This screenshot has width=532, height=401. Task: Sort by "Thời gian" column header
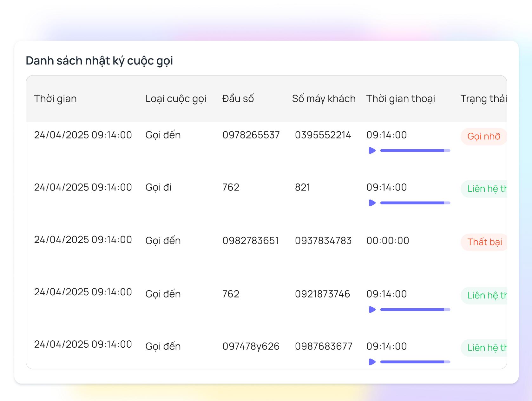point(56,99)
